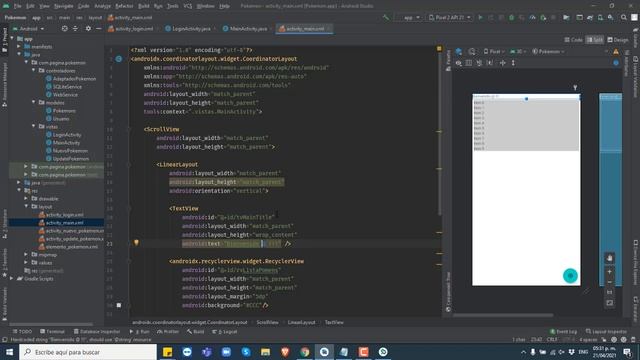Open Chrome from the taskbar

coord(304,352)
